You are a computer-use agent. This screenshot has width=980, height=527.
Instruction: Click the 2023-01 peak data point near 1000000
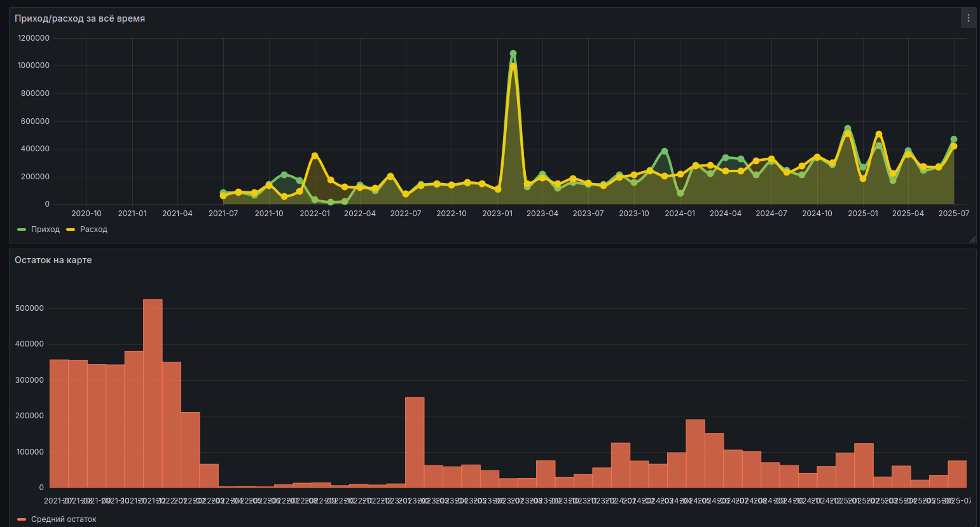click(513, 66)
